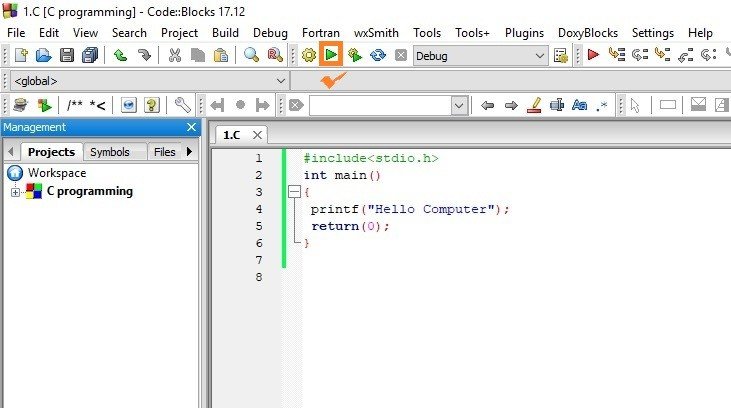Toggle highlight occurrences marker icon
Viewport: 731px width, 408px height.
[534, 105]
